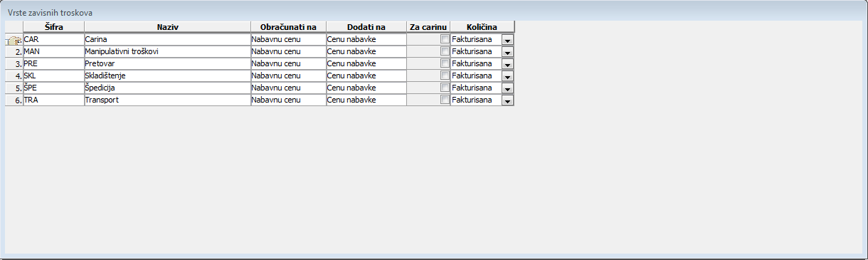The height and width of the screenshot is (260, 868).
Task: Tick the Za carinu checkbox for Carina
Action: point(445,39)
